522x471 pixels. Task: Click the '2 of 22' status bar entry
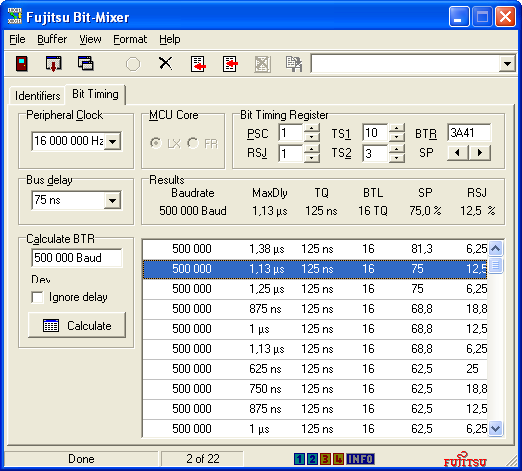pyautogui.click(x=202, y=459)
